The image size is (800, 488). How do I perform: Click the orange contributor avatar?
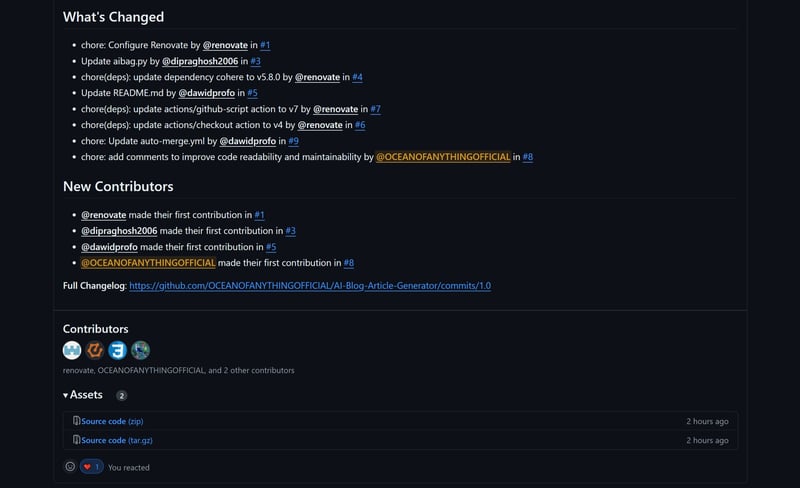click(95, 350)
